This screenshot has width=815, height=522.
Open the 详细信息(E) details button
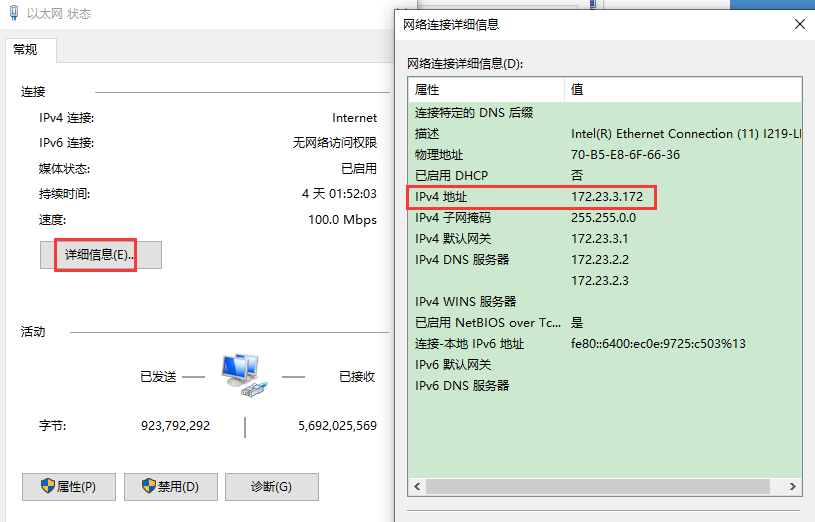click(x=101, y=255)
